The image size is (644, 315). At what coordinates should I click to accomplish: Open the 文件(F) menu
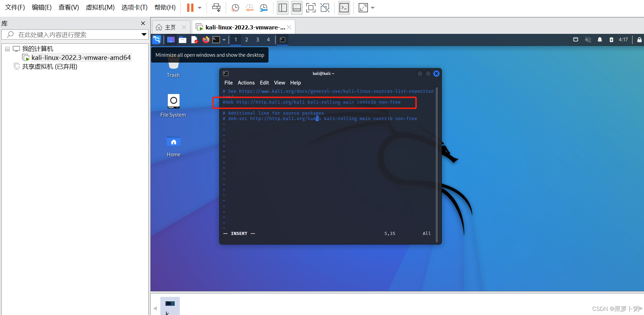pyautogui.click(x=15, y=8)
